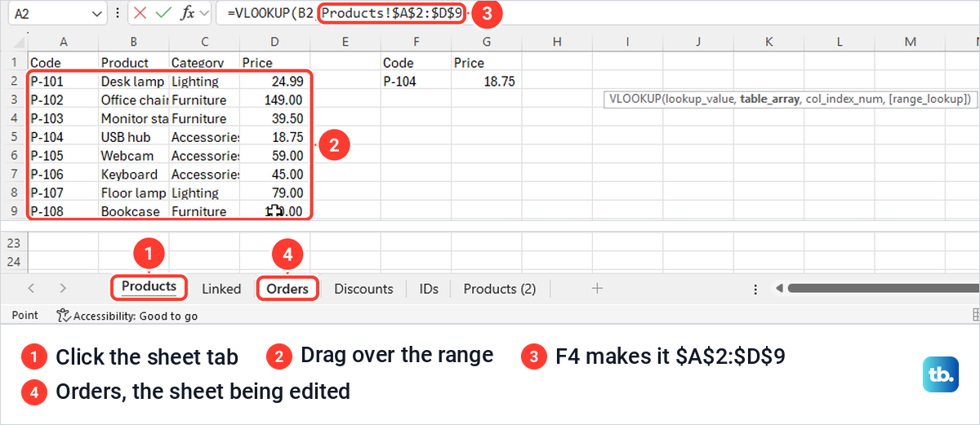The image size is (980, 425).
Task: Click cell with P-101
Action: (x=63, y=82)
